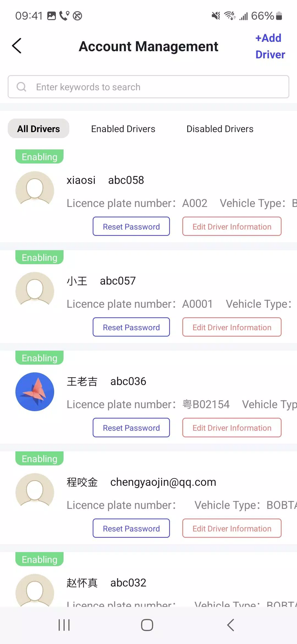Tap the home navigation button

point(147,625)
